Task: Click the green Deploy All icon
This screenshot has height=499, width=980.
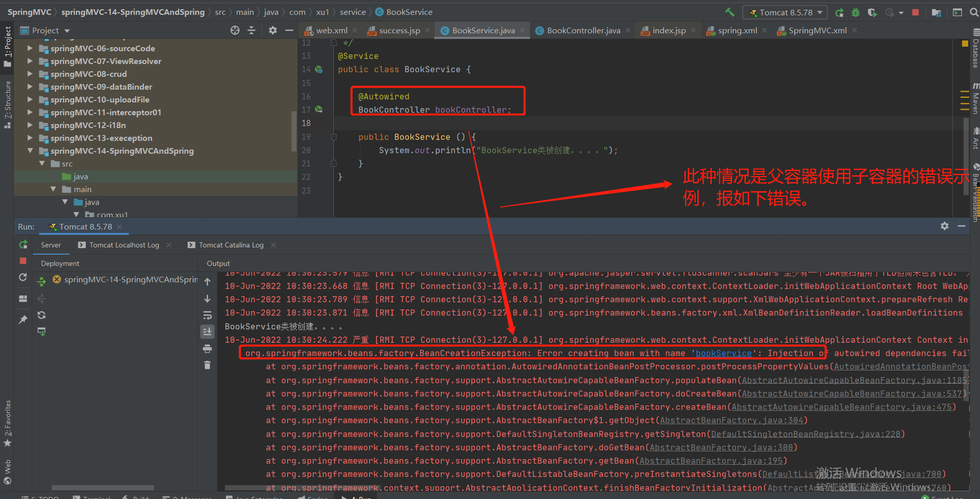Action: 41,281
